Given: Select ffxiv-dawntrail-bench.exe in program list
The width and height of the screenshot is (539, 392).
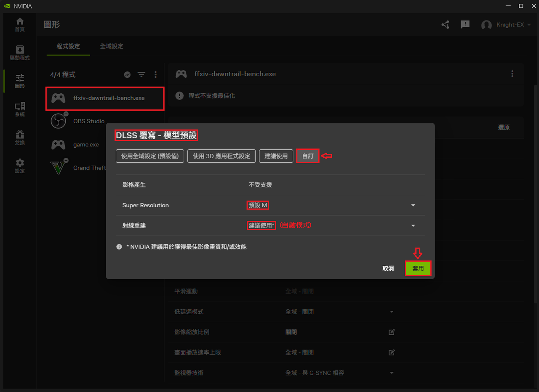Looking at the screenshot, I should tap(105, 98).
